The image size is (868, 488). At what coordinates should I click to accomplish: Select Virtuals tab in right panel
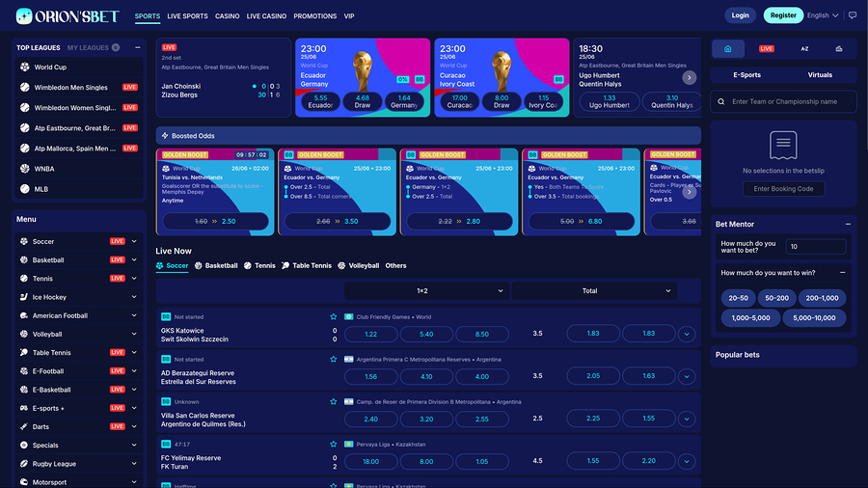click(820, 75)
